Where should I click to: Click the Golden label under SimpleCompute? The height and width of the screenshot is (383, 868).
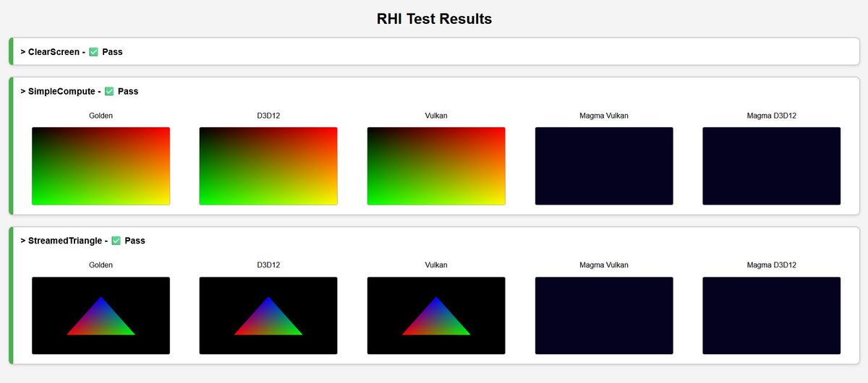coord(101,116)
